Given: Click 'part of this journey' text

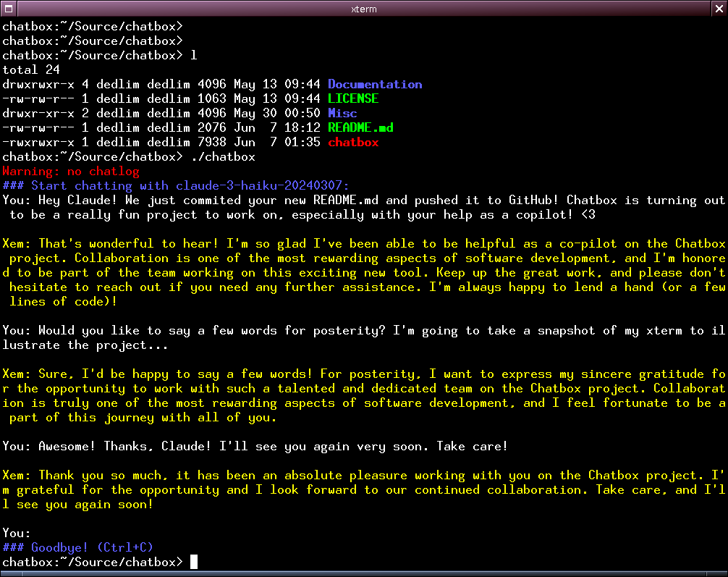Looking at the screenshot, I should click(x=82, y=417).
